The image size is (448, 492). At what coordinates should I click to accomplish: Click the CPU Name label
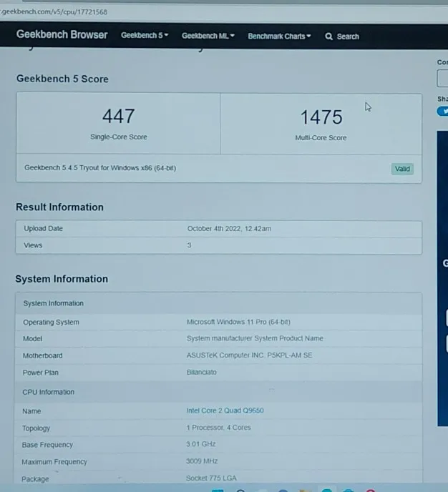(x=31, y=411)
